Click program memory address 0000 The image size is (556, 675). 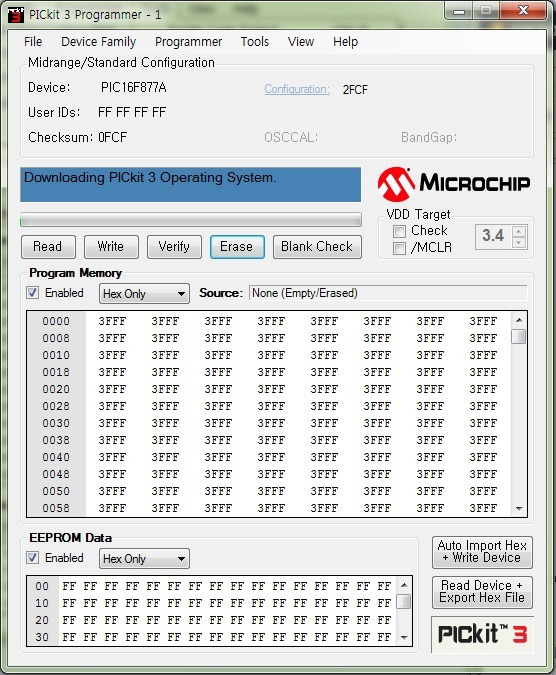coord(56,321)
